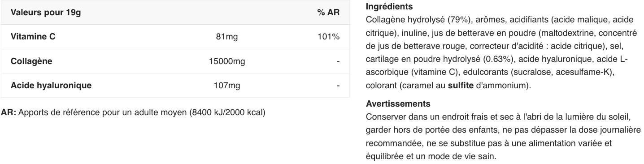
Task: Click the 'Valeurs pour 19g' table header
Action: (x=46, y=13)
